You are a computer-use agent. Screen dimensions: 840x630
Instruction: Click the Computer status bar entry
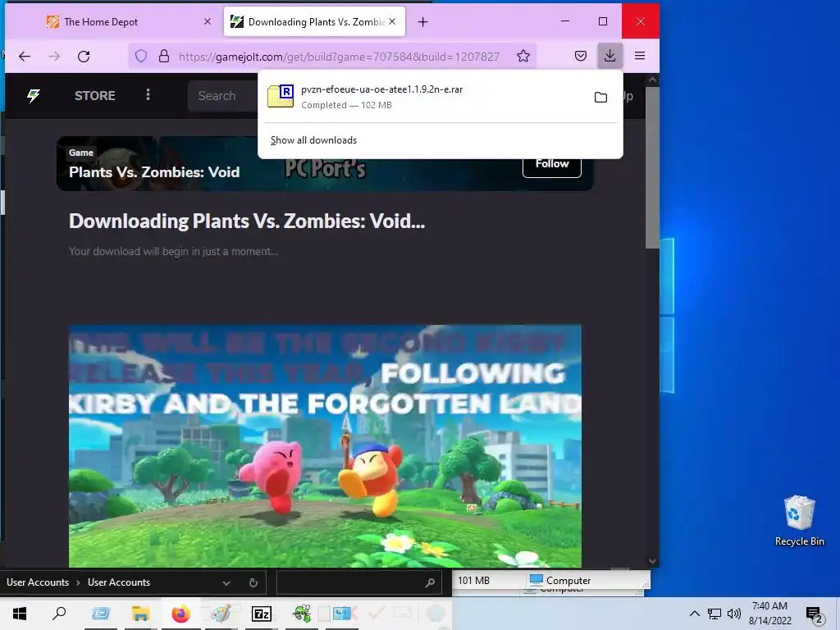click(x=560, y=581)
